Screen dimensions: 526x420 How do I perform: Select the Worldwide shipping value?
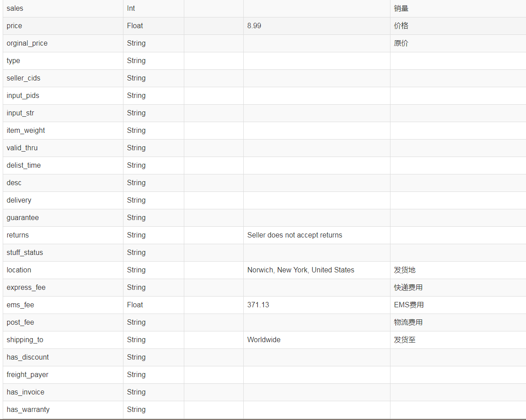click(263, 339)
